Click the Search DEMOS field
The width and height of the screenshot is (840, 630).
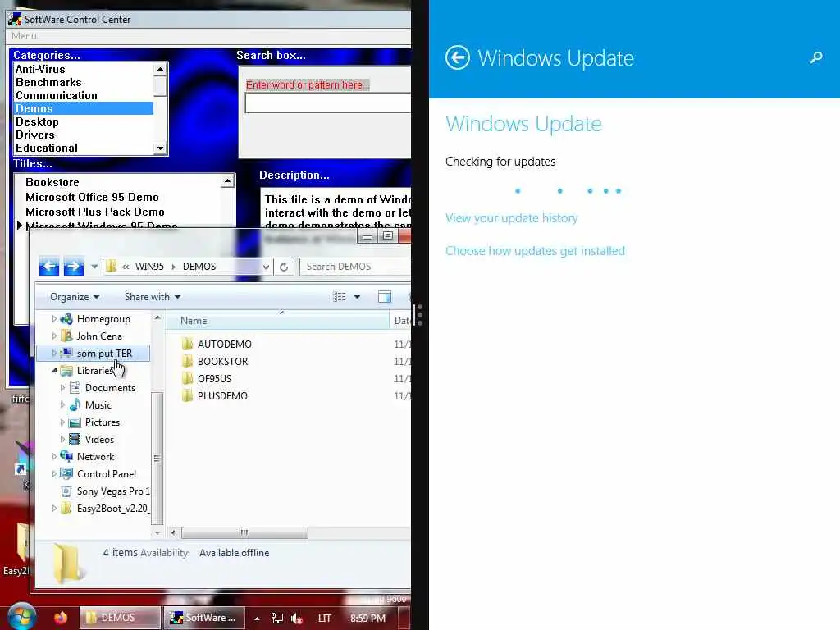click(x=356, y=267)
